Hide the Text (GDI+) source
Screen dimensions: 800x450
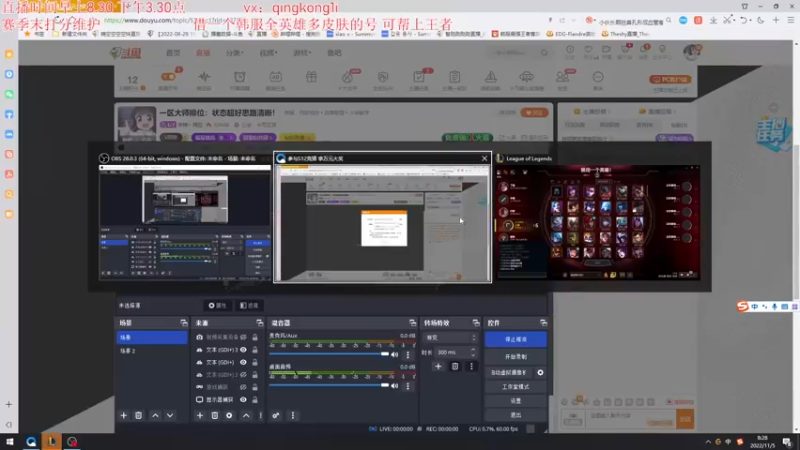pos(243,362)
